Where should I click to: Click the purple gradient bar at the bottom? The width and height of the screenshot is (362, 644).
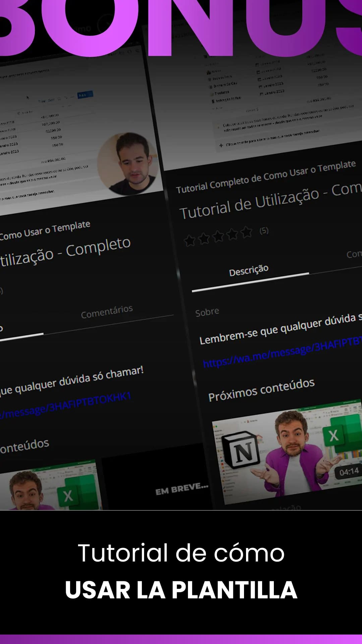point(181,639)
